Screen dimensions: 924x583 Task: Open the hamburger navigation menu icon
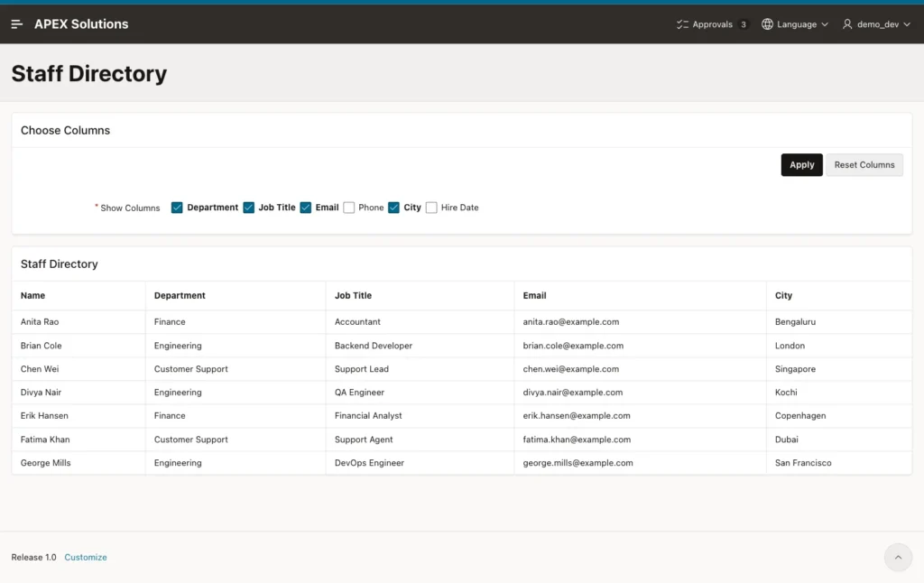click(x=16, y=24)
